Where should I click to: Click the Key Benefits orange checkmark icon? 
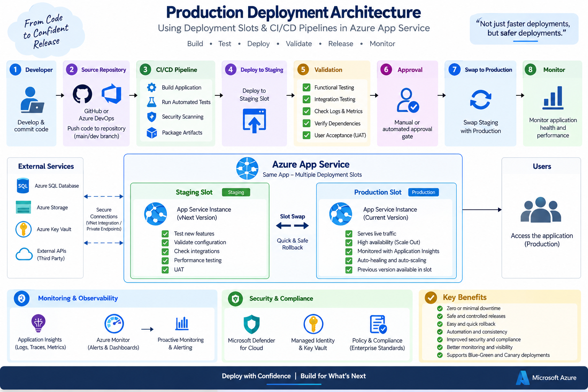point(431,297)
